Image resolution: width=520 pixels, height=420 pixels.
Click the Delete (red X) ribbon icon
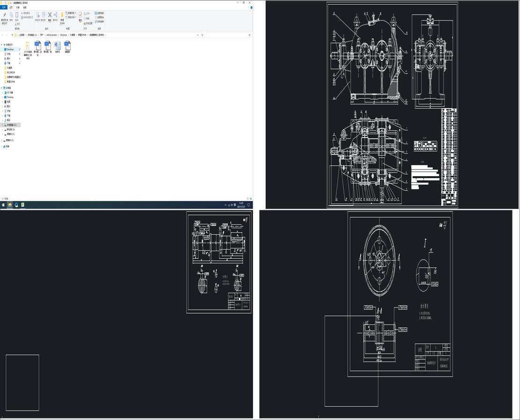pyautogui.click(x=50, y=15)
